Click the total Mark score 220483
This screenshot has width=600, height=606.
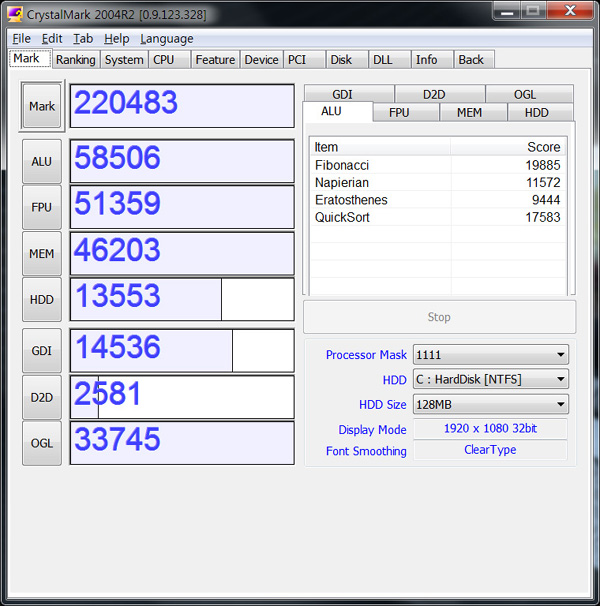182,106
